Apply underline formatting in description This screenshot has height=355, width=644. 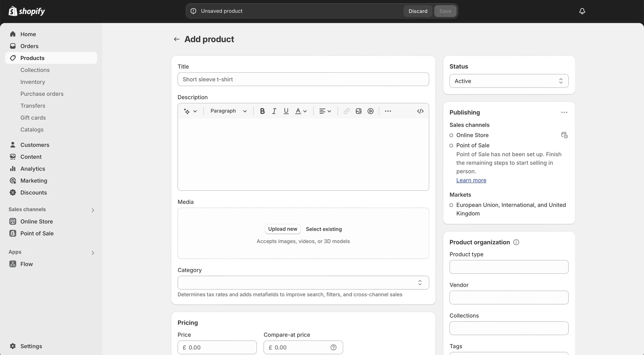[x=286, y=111]
